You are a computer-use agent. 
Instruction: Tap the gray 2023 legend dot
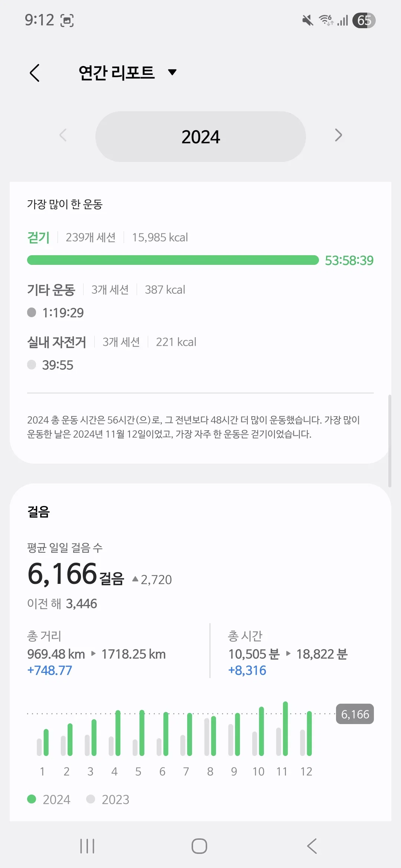[91, 799]
